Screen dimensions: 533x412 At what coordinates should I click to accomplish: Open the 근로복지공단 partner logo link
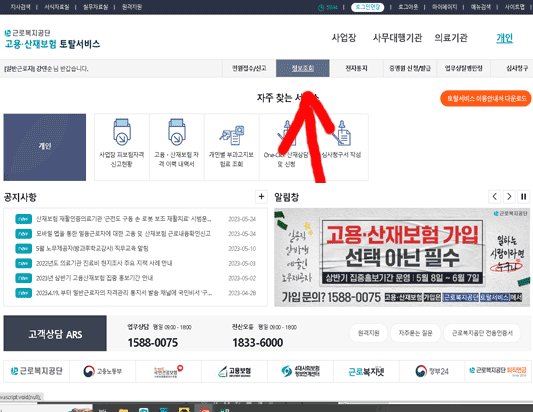(37, 371)
